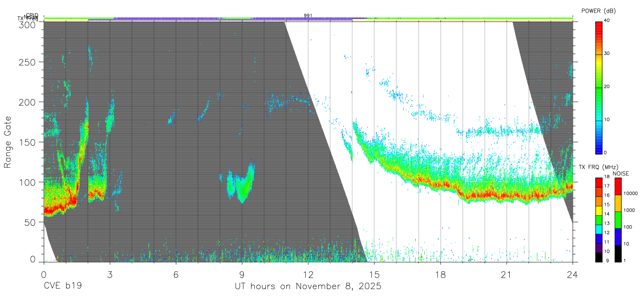Pick the blue 11-12 MHz TX FRQ swatch
The image size is (644, 297).
(599, 238)
